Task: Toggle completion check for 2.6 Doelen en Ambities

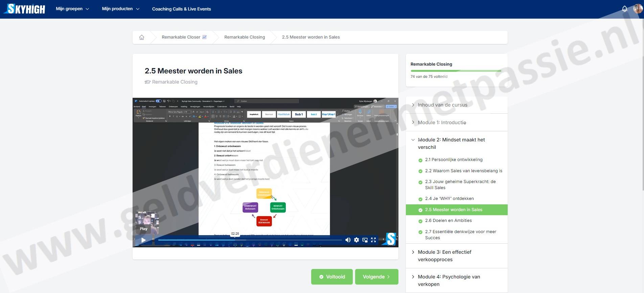Action: coord(420,221)
